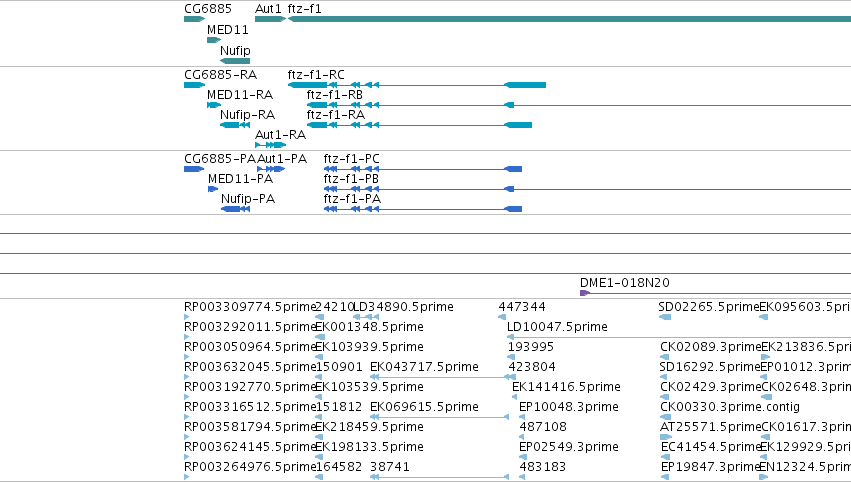Select the ftz-f1 gene label

(304, 9)
